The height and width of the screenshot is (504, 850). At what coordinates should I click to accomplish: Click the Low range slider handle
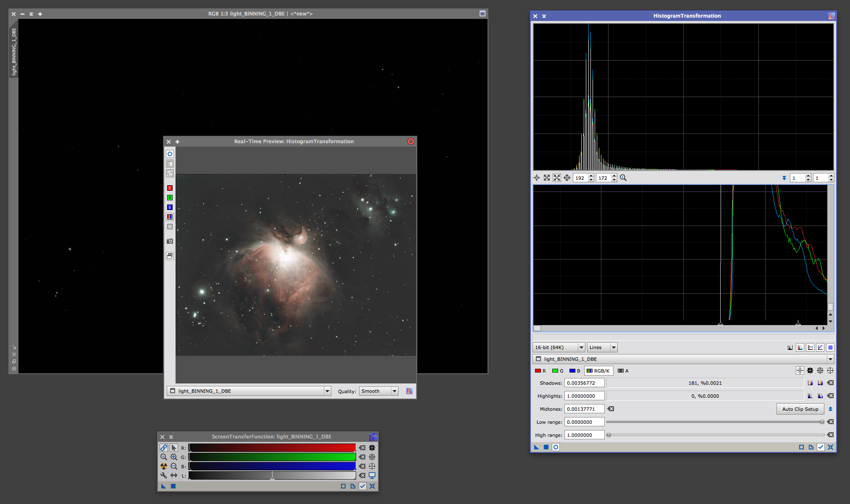click(822, 422)
